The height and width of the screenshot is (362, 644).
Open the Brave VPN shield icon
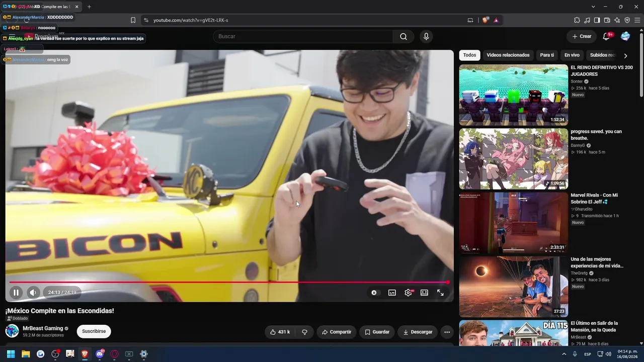(x=627, y=20)
